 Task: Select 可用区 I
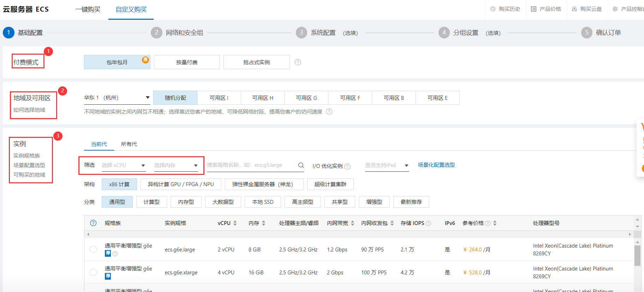[219, 98]
